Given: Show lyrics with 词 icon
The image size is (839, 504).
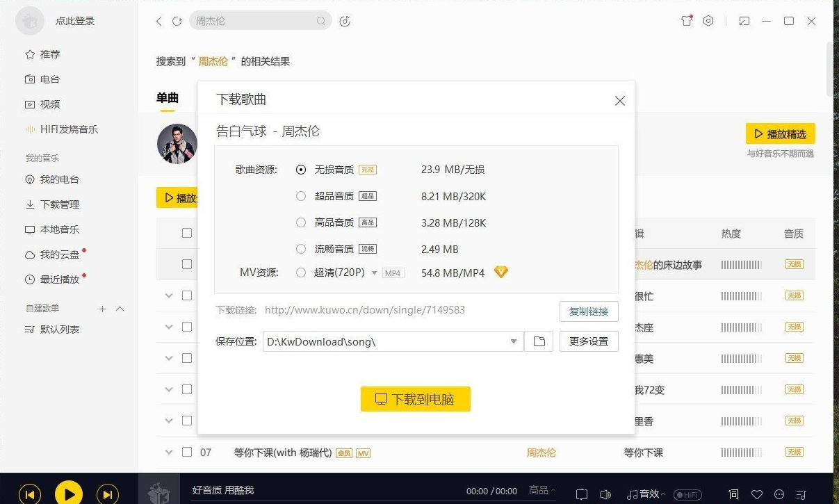Looking at the screenshot, I should 733,494.
